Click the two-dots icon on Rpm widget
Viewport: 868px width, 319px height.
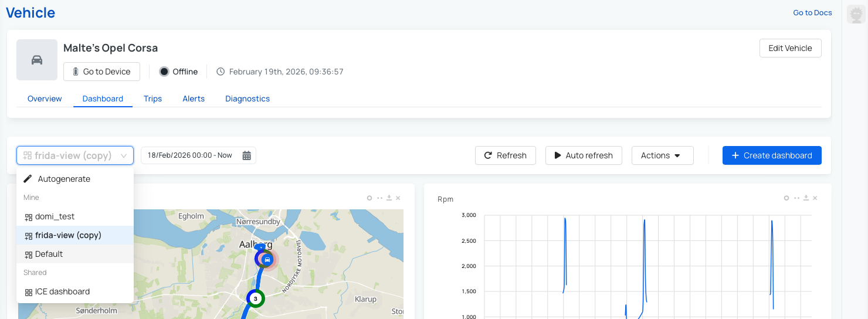(796, 198)
